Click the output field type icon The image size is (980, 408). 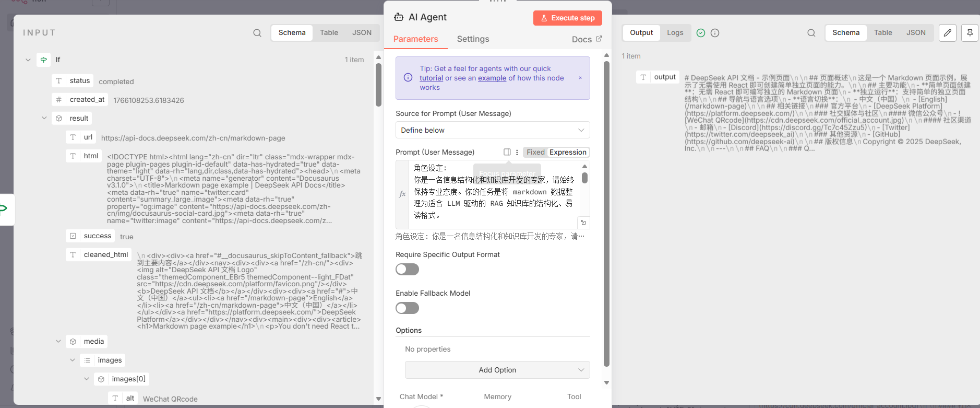[643, 77]
